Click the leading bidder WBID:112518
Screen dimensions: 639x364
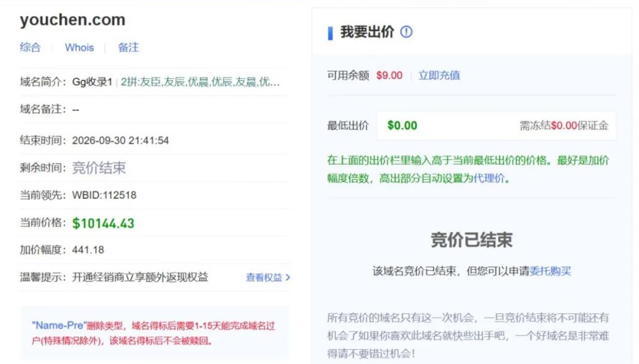click(104, 195)
